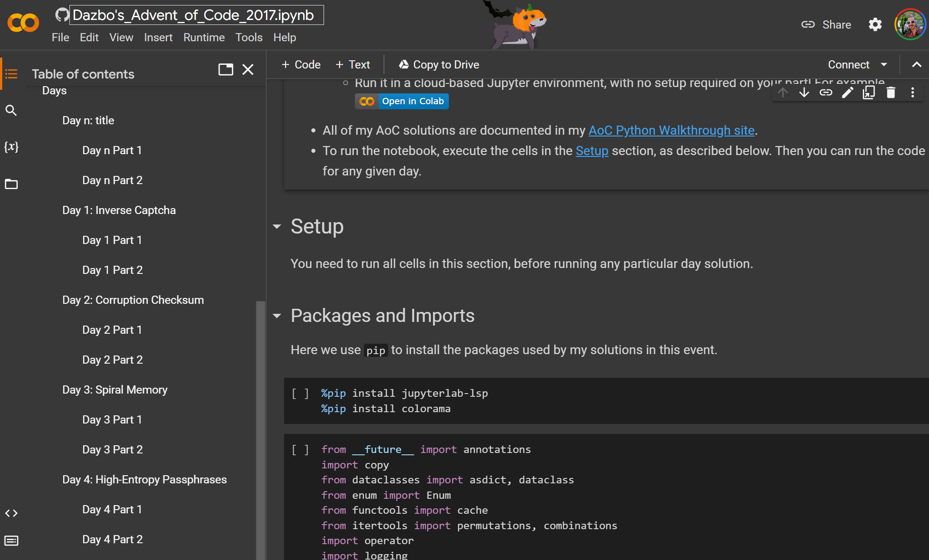Click the AoC Python Walkthrough site link
This screenshot has width=929, height=560.
[x=671, y=129]
